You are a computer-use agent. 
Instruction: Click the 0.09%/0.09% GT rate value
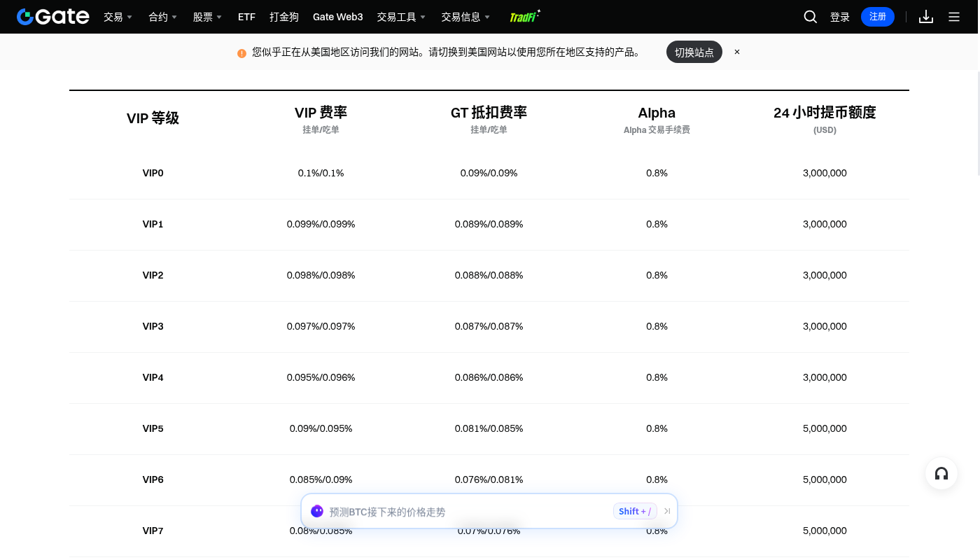click(x=489, y=173)
